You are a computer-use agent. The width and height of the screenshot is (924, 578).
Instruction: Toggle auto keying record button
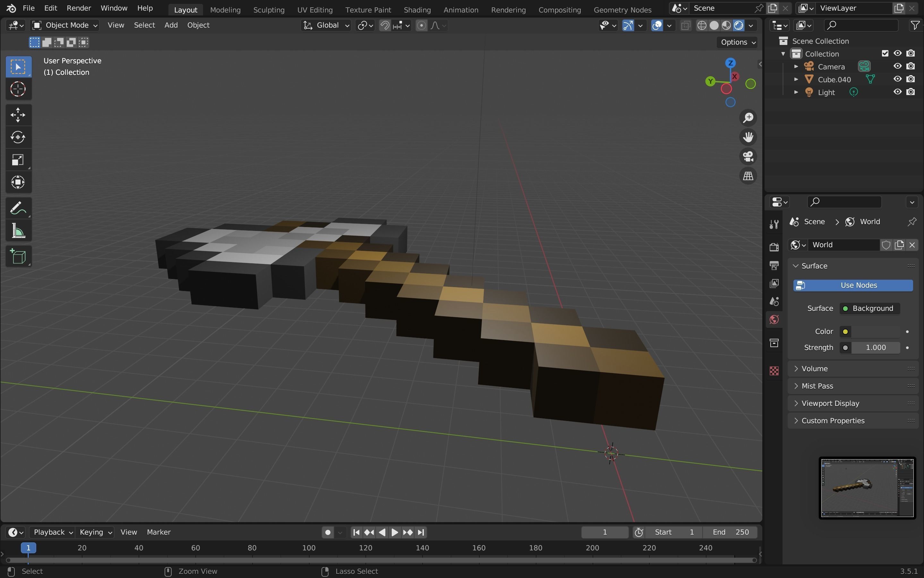pyautogui.click(x=327, y=532)
